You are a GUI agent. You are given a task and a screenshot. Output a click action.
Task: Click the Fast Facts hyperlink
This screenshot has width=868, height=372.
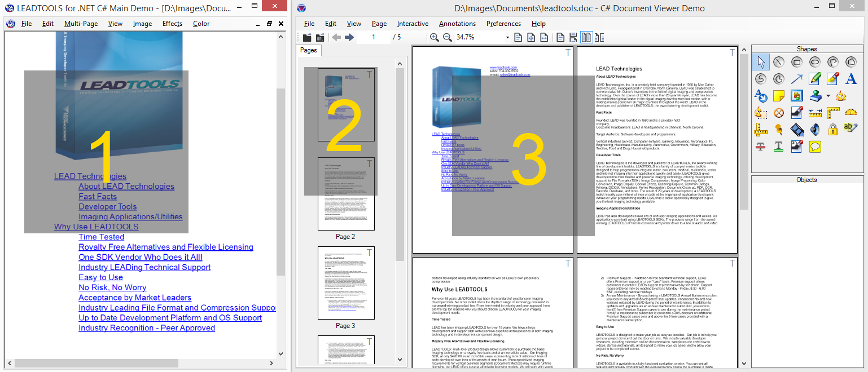pos(98,196)
